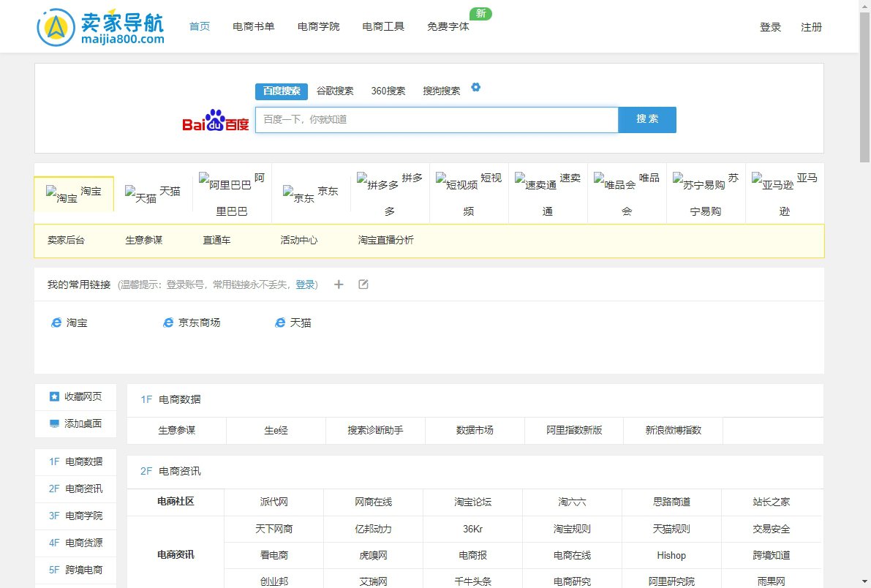Screen dimensions: 871x588
Task: Jump to 1F 电商数据 in the sidebar
Action: click(x=75, y=461)
